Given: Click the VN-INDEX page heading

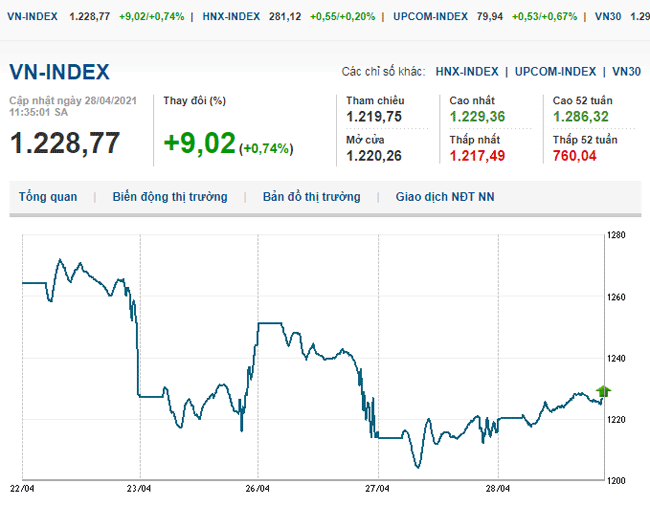Looking at the screenshot, I should point(59,72).
